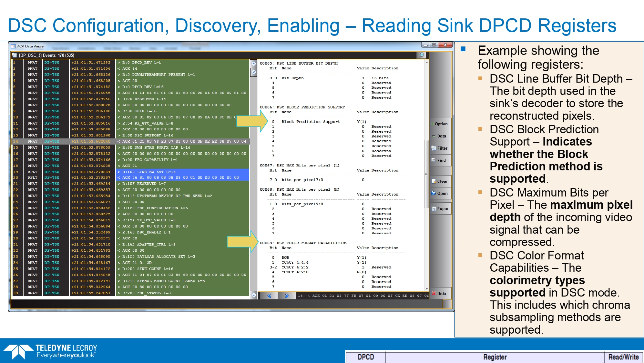Viewport: 644px width, 363px height.
Task: Click the Register table column header
Action: [x=495, y=357]
